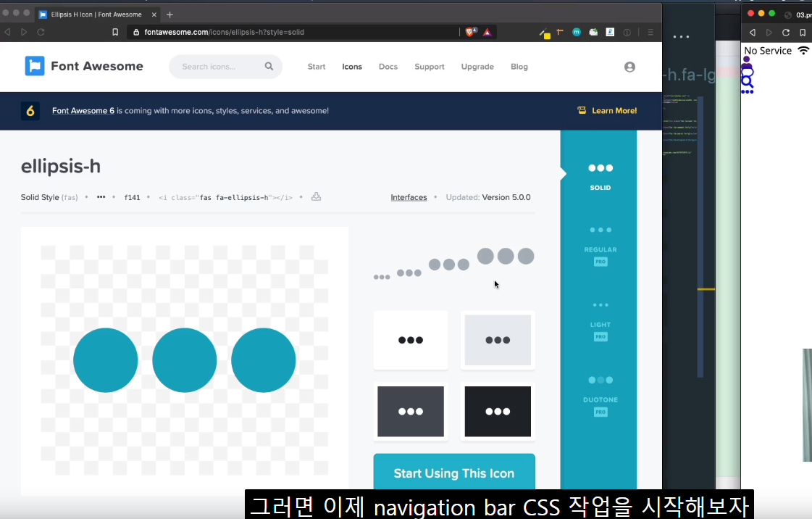Copy the fas fa-ellipsis-h code snippet
812x519 pixels.
pyautogui.click(x=225, y=197)
